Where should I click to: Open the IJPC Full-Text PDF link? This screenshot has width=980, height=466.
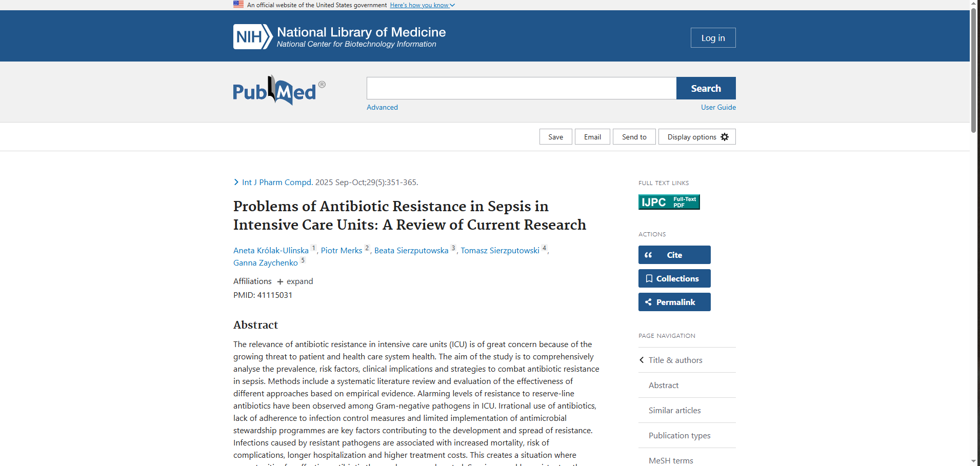[x=669, y=202]
